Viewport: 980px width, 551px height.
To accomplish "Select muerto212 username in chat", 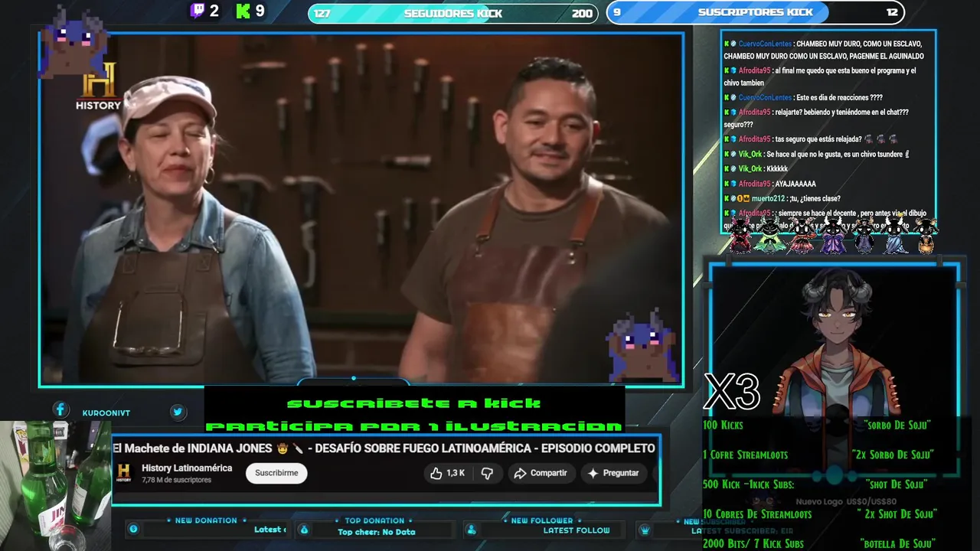I will [769, 199].
